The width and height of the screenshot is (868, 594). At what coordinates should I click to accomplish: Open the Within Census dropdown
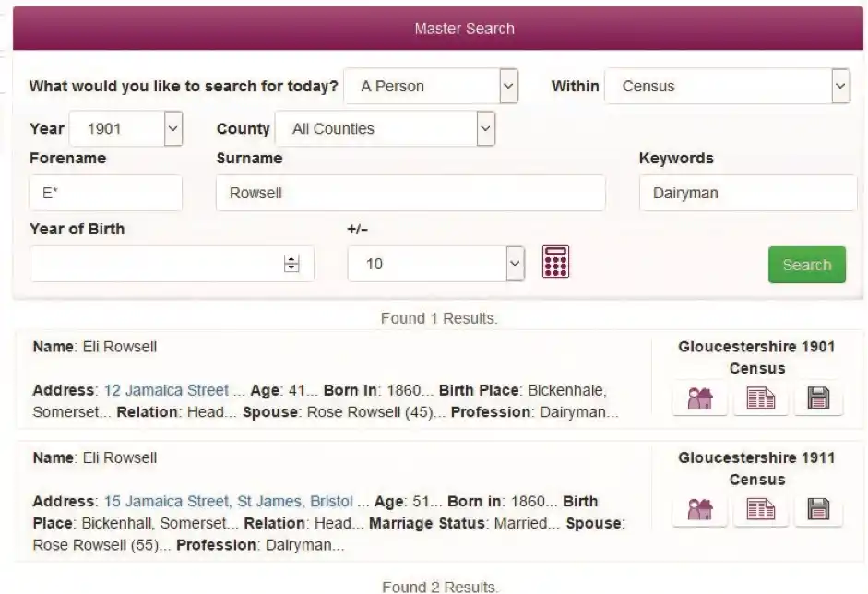(727, 87)
